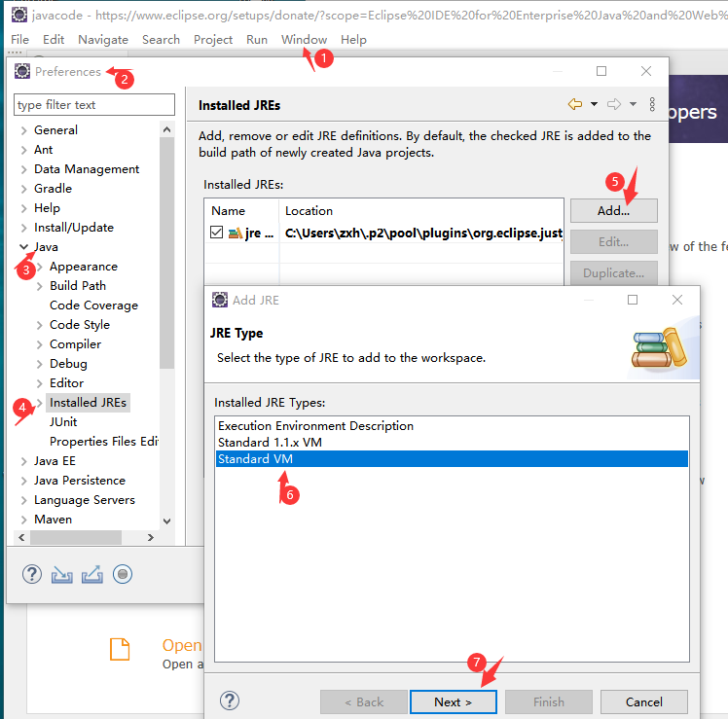Click the scroll right arrow of tree
This screenshot has height=719, width=728.
point(151,537)
